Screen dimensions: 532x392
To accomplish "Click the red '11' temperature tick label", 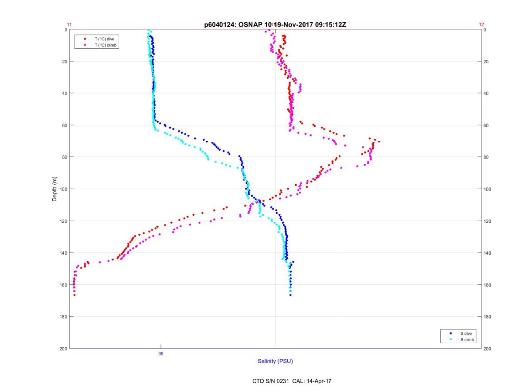I will (x=69, y=25).
